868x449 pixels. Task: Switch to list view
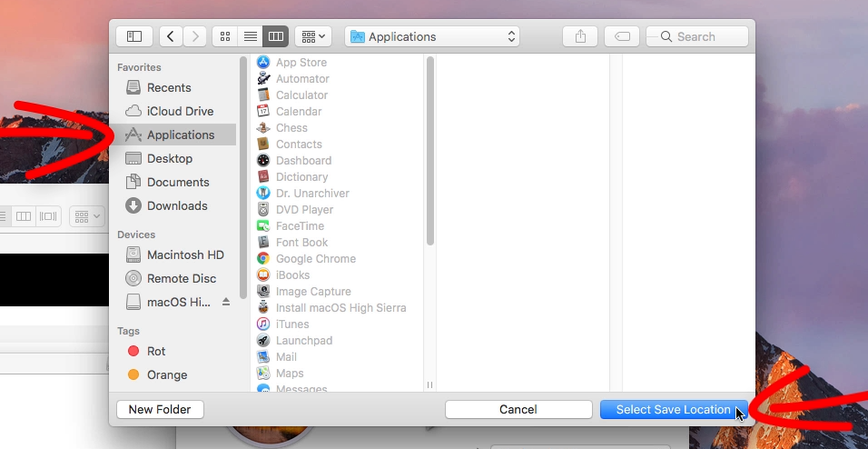[251, 36]
